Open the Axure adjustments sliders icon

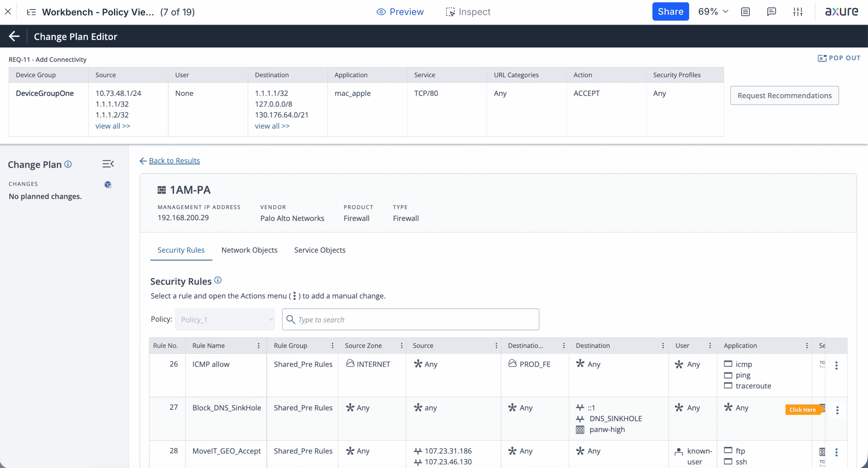[x=797, y=12]
